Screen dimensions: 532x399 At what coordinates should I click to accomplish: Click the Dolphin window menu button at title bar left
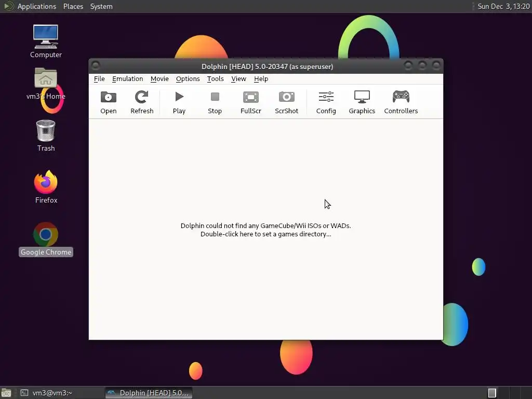click(x=96, y=65)
